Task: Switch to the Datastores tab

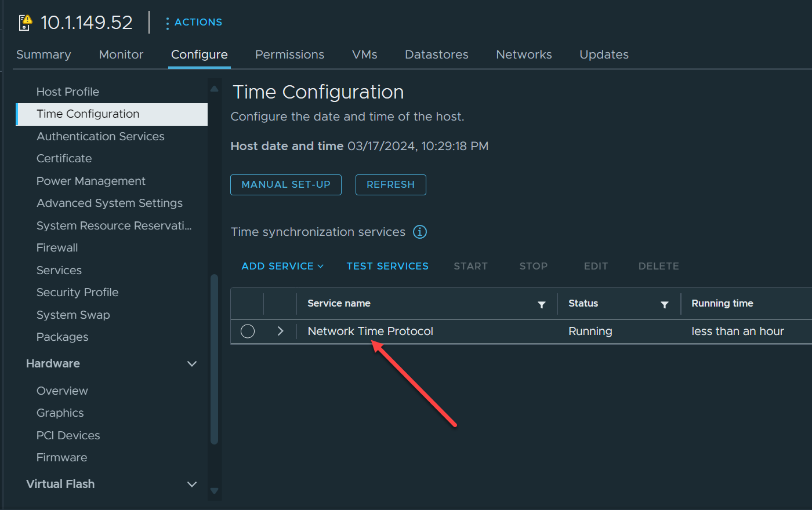Action: click(x=437, y=54)
